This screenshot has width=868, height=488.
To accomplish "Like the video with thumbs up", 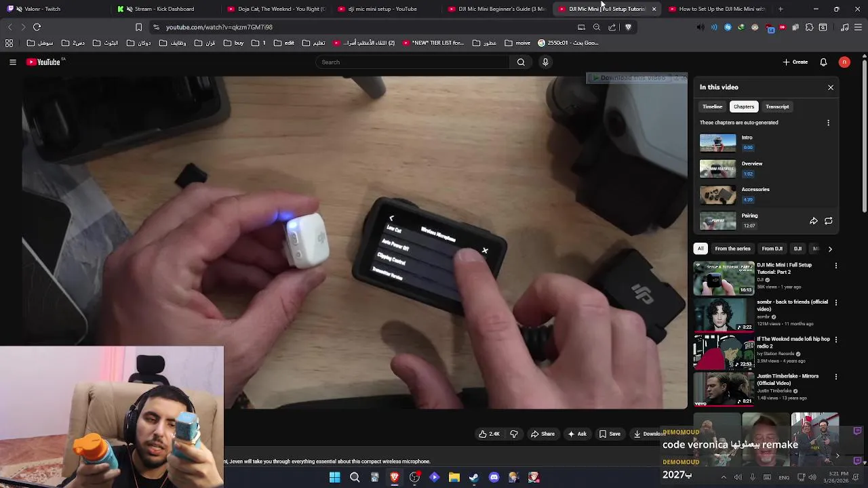I will click(x=489, y=434).
